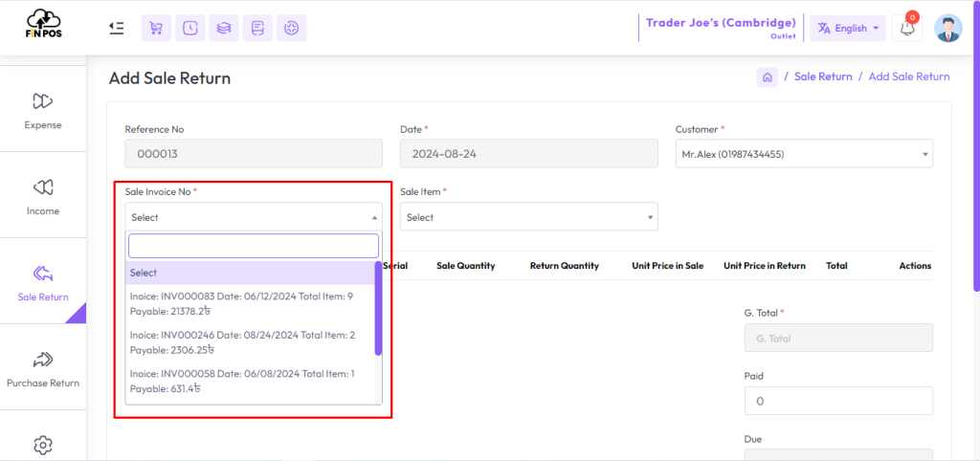Screen dimensions: 980x461
Task: Open notifications bell icon
Action: pos(907,28)
